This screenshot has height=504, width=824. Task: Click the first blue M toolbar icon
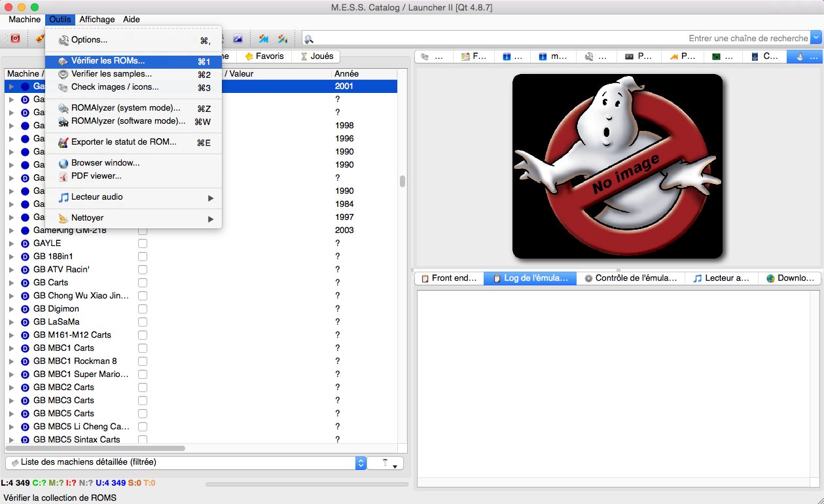[264, 39]
